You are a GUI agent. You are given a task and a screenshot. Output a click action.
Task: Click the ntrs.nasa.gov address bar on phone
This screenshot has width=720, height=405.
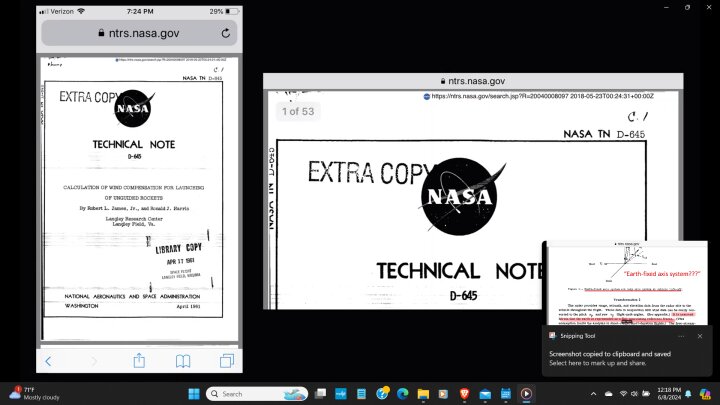[x=139, y=33]
